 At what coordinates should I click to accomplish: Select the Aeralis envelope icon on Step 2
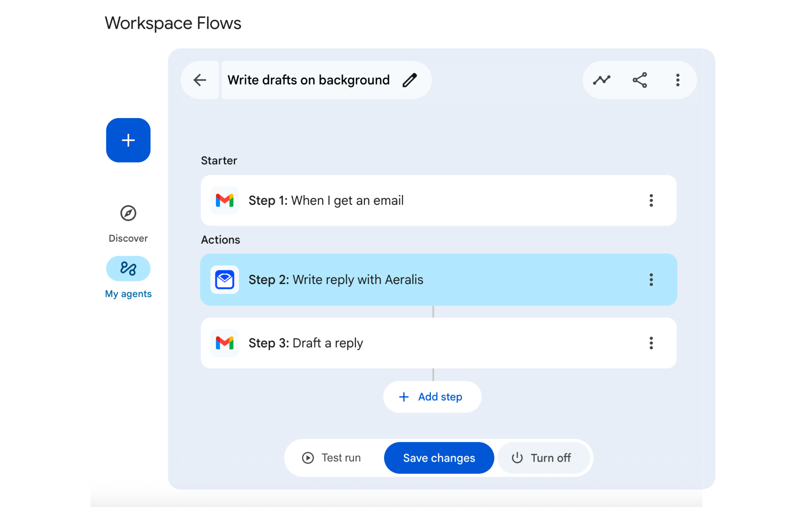pos(224,280)
